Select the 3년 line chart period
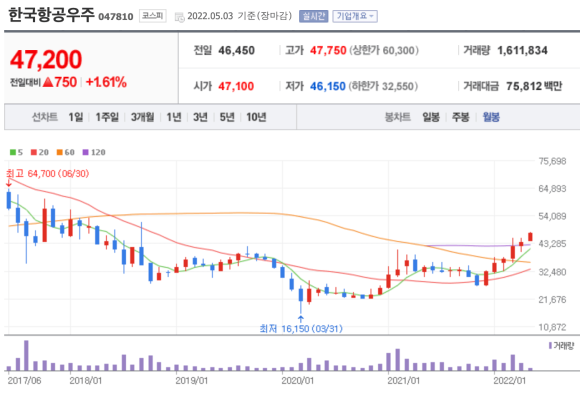The image size is (580, 393). pos(200,117)
